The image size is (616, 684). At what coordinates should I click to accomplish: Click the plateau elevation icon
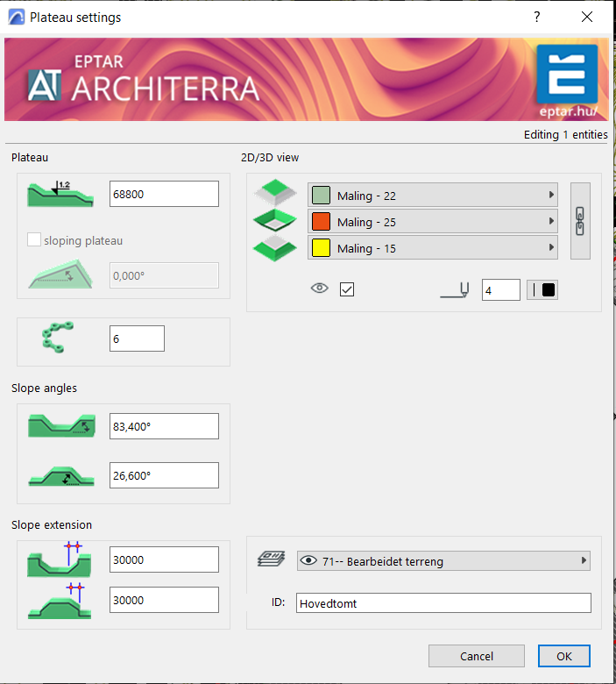(60, 194)
